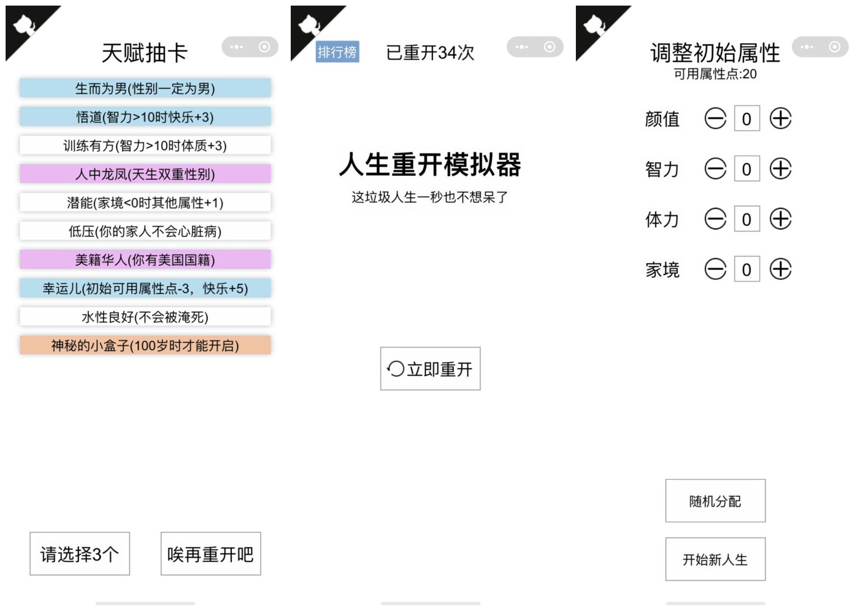This screenshot has height=616, width=861.
Task: Decrease 体力 with the minus icon
Action: tap(715, 219)
